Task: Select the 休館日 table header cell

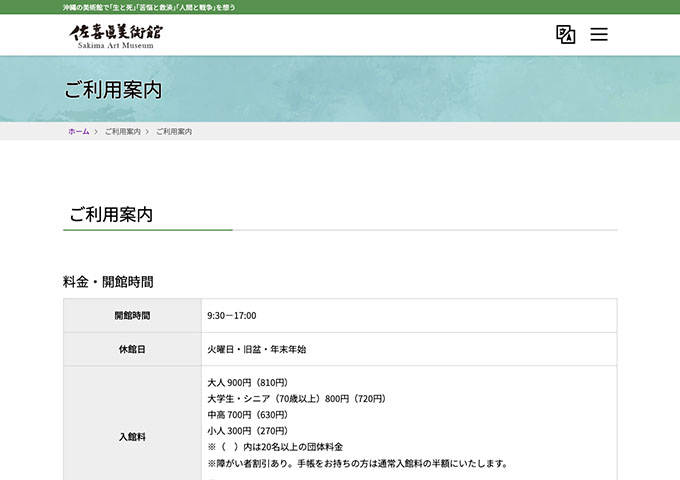Action: [x=132, y=349]
